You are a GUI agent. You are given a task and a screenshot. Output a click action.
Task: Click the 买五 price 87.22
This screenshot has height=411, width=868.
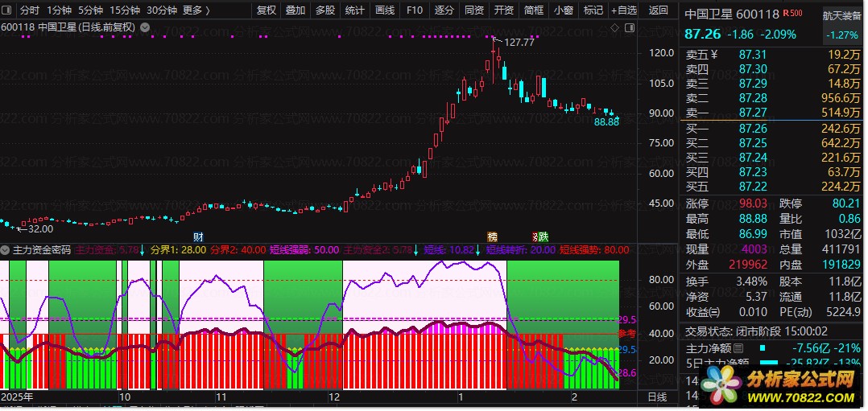753,187
